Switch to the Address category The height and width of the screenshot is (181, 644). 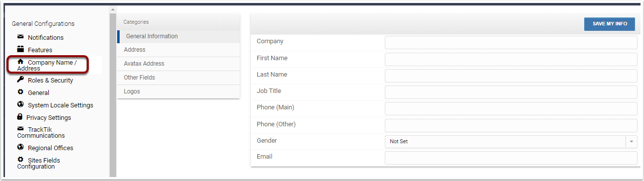click(x=178, y=50)
